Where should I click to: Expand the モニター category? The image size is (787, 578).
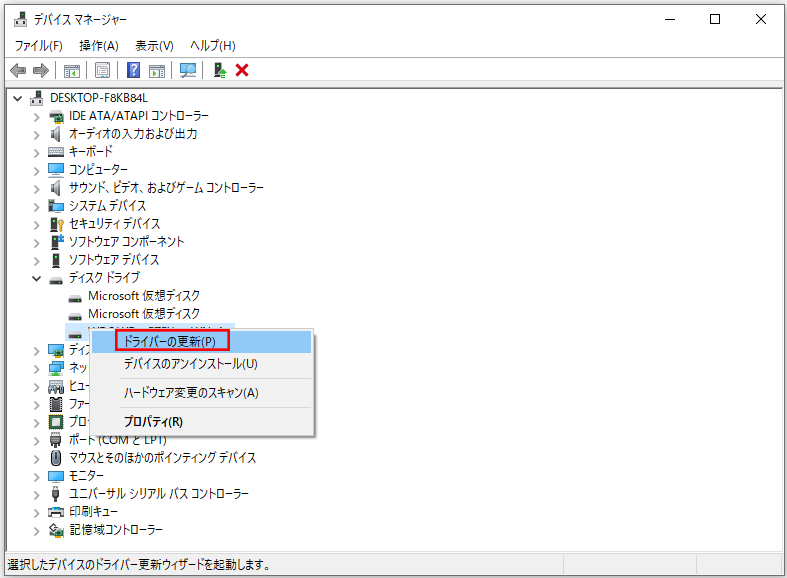[37, 477]
